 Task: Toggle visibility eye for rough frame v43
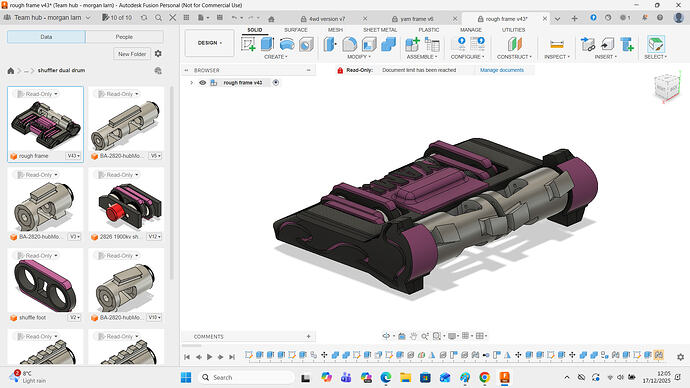pyautogui.click(x=202, y=83)
